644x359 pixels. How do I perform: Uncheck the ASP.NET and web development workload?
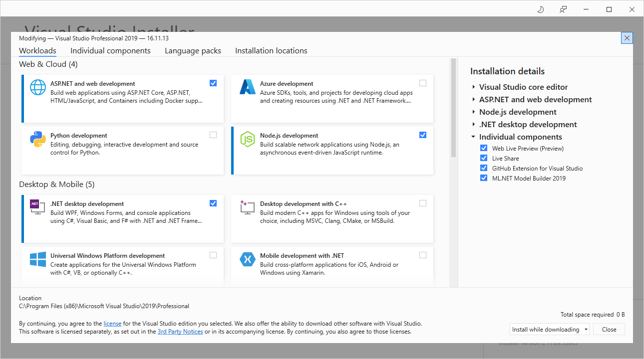pos(213,83)
